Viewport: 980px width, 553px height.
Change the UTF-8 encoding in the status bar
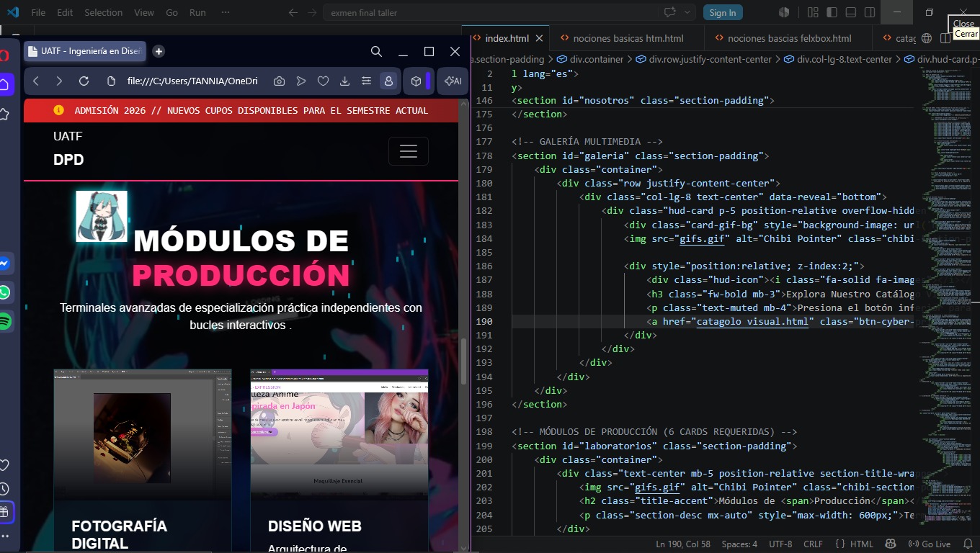click(x=780, y=544)
